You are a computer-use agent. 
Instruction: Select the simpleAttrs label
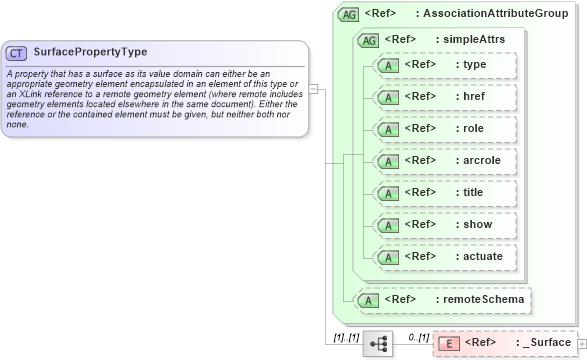(x=474, y=39)
